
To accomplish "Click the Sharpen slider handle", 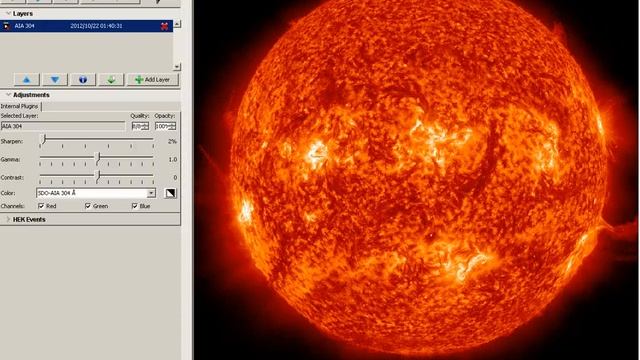I will [44, 139].
